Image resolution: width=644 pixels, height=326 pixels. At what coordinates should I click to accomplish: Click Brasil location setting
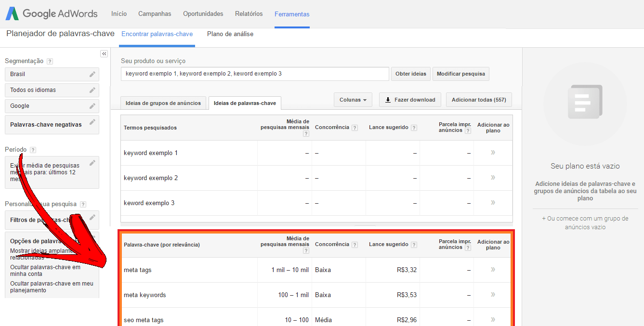point(52,74)
